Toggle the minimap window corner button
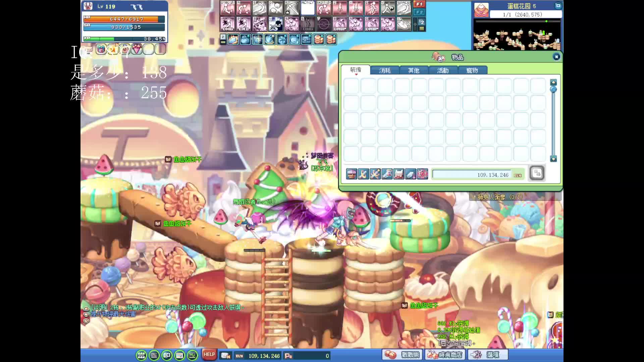This screenshot has height=362, width=644. point(558,6)
